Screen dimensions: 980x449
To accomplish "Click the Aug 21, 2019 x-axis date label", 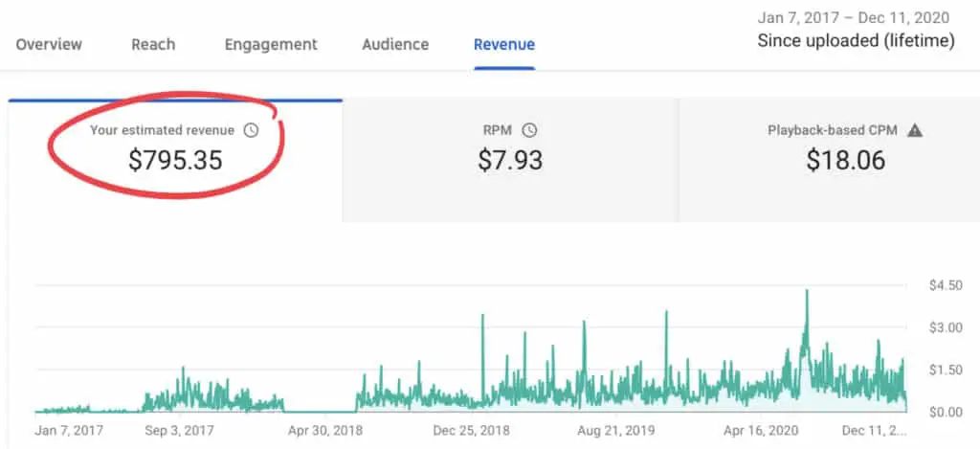I will 614,431.
